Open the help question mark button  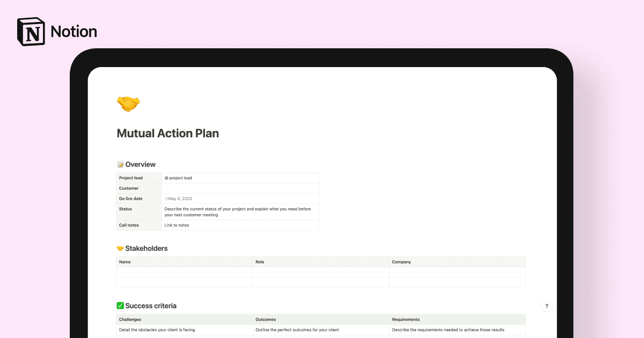click(546, 306)
